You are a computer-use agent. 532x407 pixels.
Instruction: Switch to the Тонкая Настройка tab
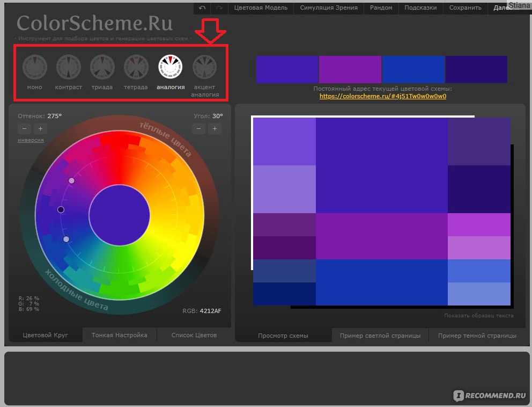(x=120, y=335)
